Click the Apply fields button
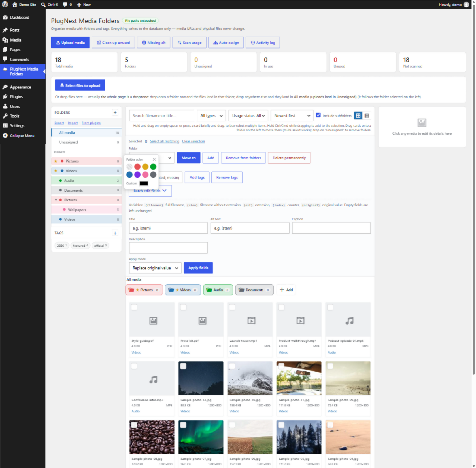 pos(198,268)
